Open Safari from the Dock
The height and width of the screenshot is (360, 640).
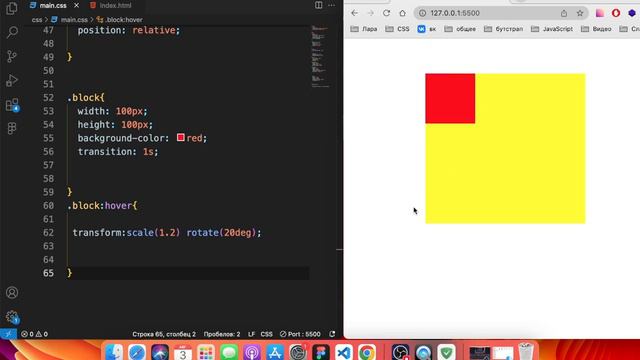[x=137, y=352]
